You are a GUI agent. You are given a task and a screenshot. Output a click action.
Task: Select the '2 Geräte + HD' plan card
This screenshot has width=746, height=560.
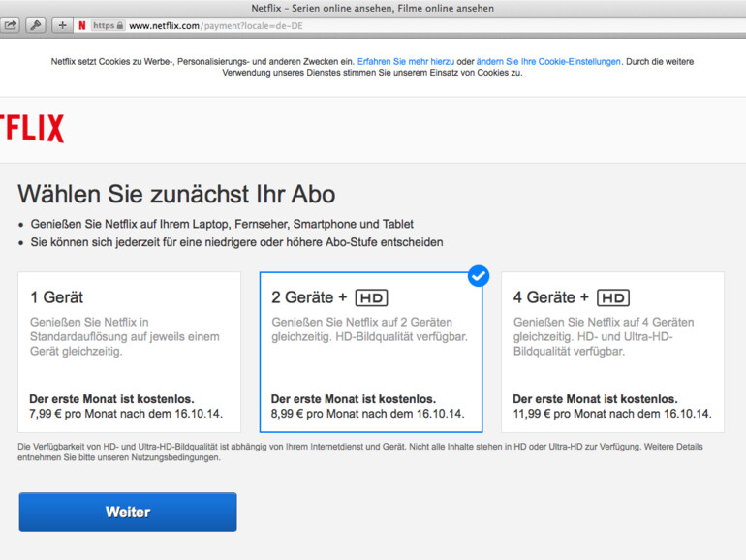click(371, 352)
